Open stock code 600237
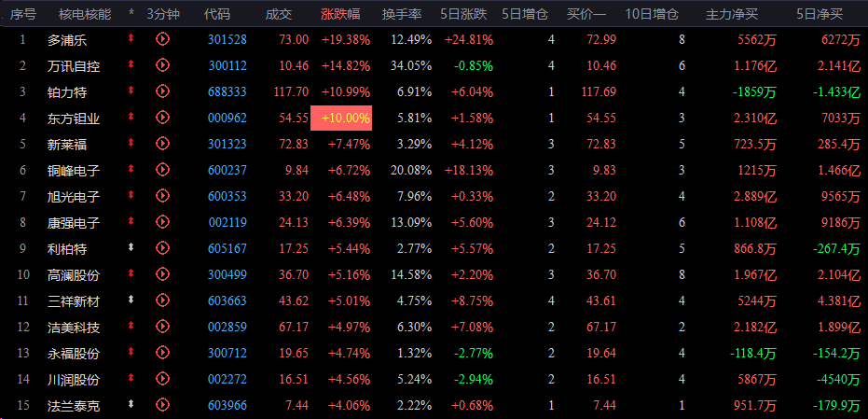 (227, 170)
